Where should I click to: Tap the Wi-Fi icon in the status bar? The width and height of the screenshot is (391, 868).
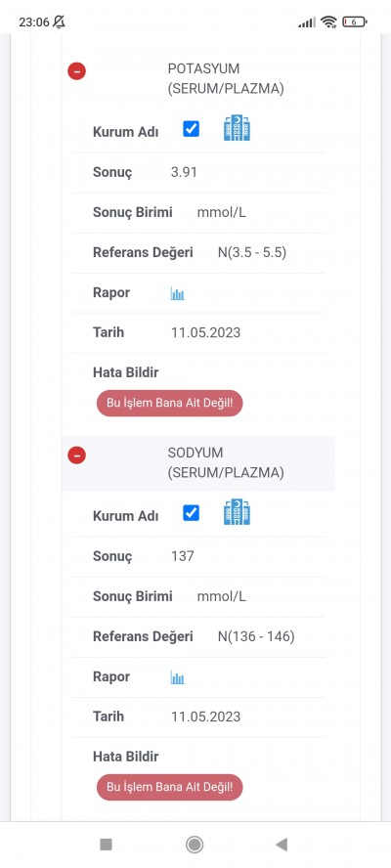tap(328, 22)
